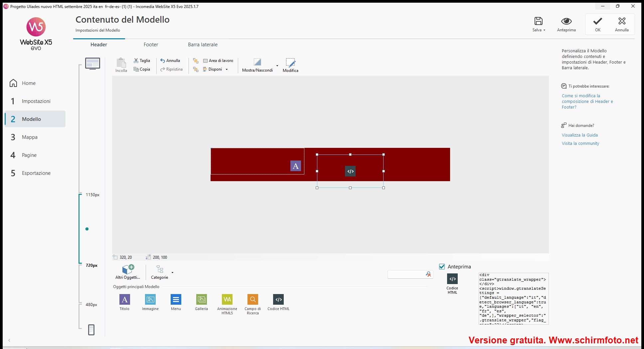Open the Disponi dropdown menu
This screenshot has width=644, height=349.
227,70
